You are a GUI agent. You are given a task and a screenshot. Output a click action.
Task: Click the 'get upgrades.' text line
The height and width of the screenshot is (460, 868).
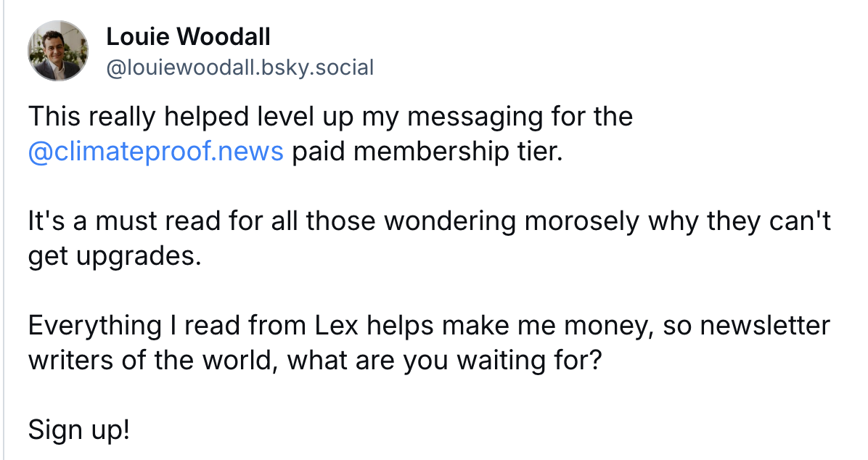[115, 256]
